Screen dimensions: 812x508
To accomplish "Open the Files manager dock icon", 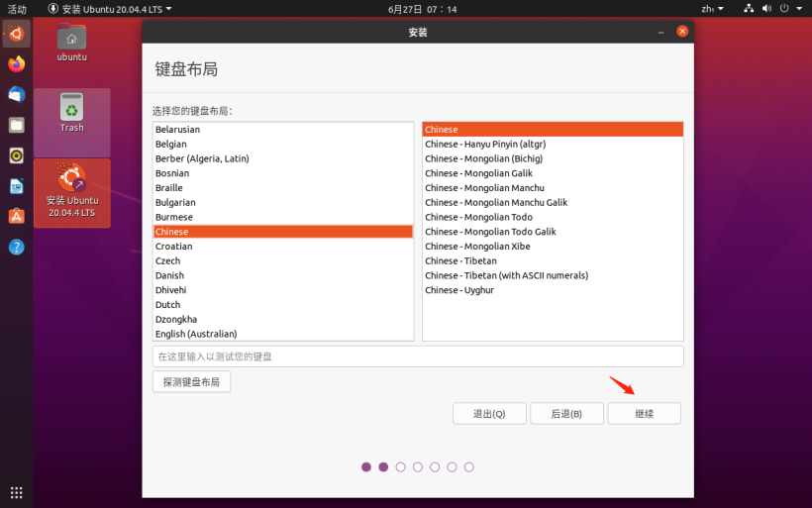I will click(16, 125).
